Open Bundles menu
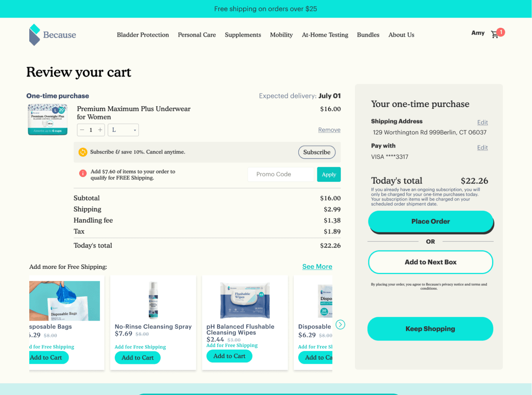This screenshot has height=395, width=532. (368, 35)
